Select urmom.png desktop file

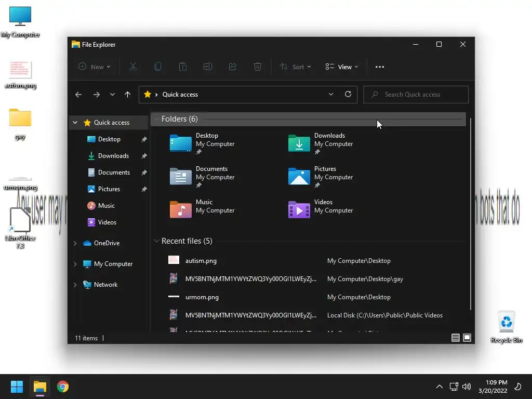(20, 183)
